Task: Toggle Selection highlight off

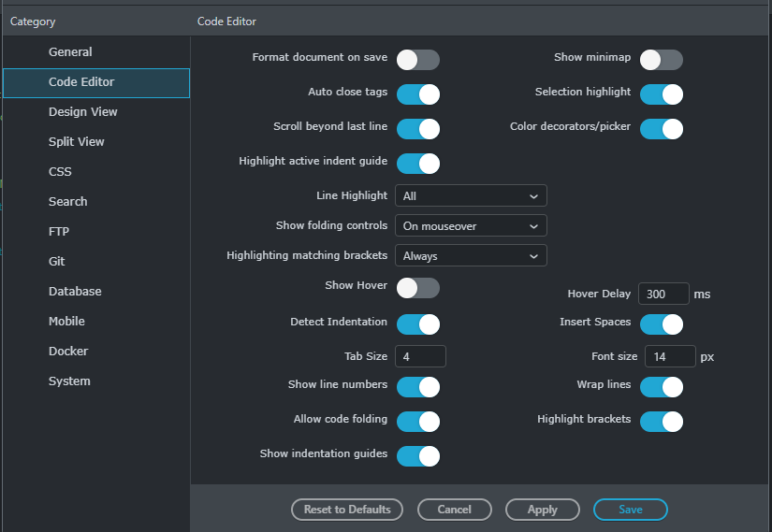Action: (x=662, y=94)
